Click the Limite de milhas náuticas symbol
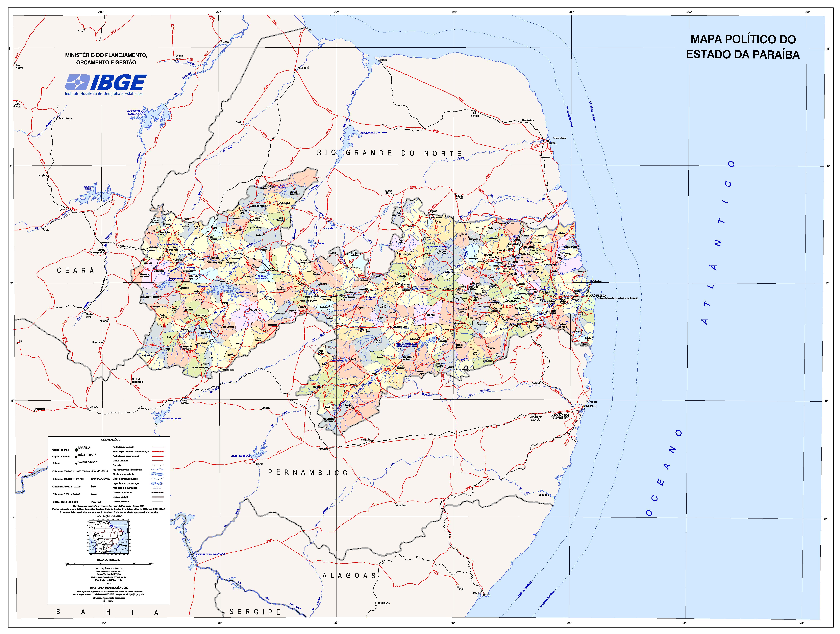The image size is (840, 634). [x=157, y=479]
